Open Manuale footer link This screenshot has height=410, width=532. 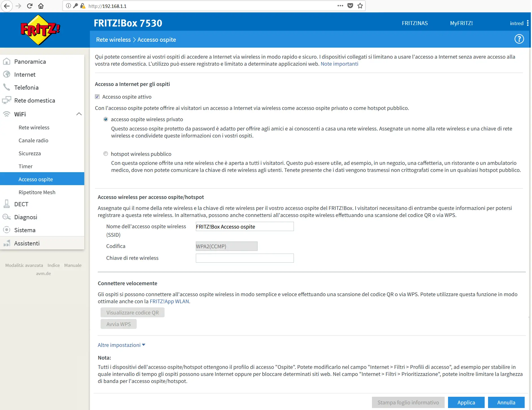pos(73,265)
